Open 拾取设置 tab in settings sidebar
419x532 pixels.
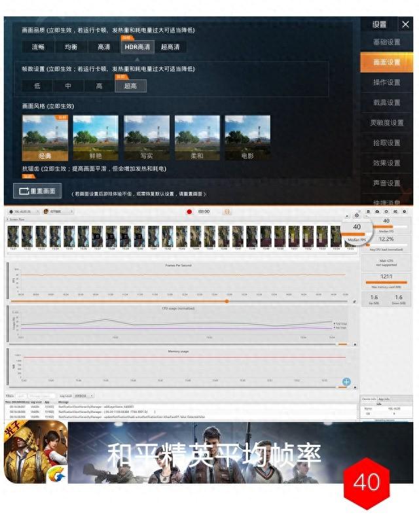(386, 143)
